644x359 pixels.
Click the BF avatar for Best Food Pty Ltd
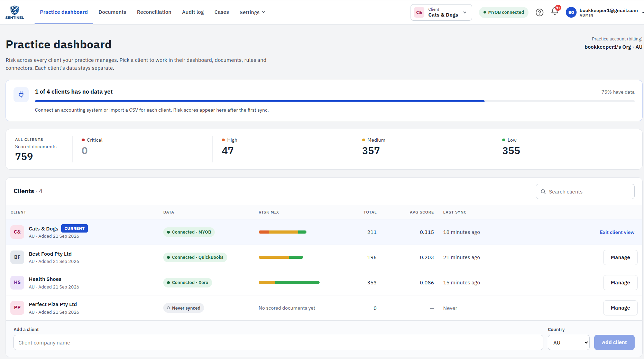17,257
